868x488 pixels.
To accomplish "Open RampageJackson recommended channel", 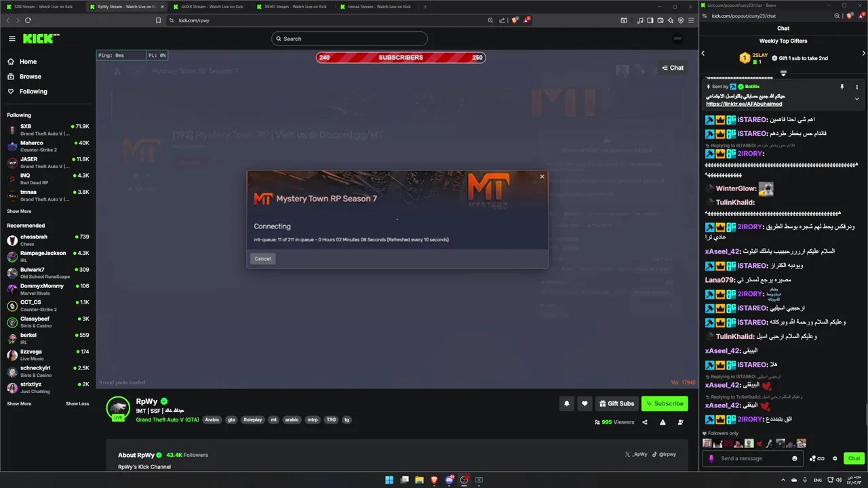I will coord(47,256).
